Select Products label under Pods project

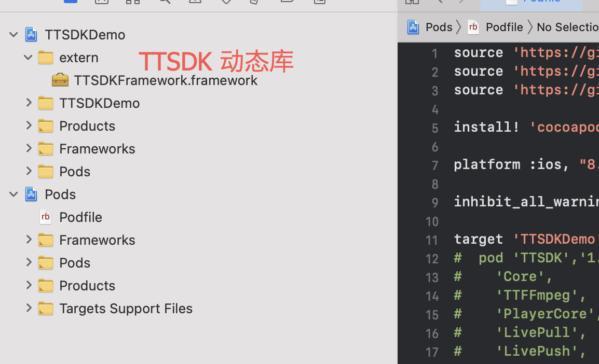[87, 286]
